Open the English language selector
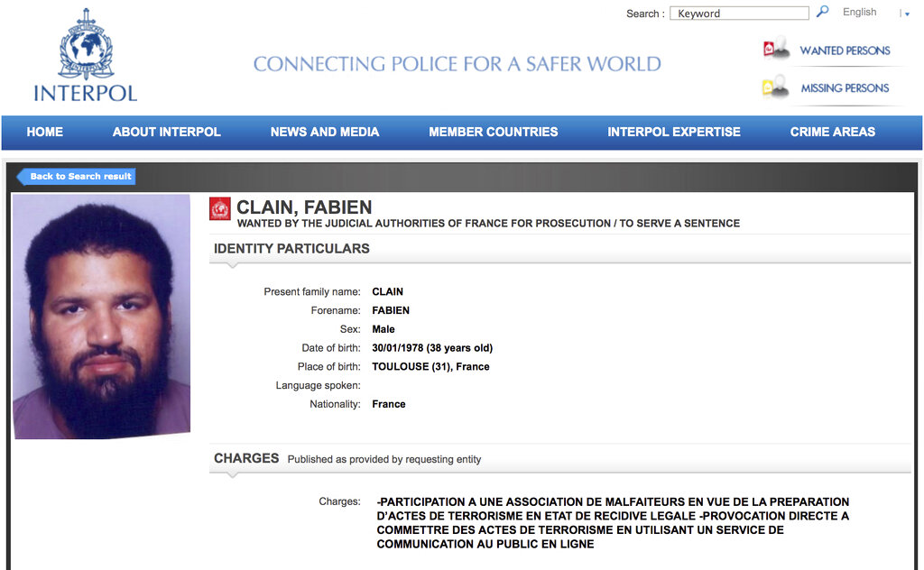Image resolution: width=924 pixels, height=570 pixels. (x=859, y=13)
